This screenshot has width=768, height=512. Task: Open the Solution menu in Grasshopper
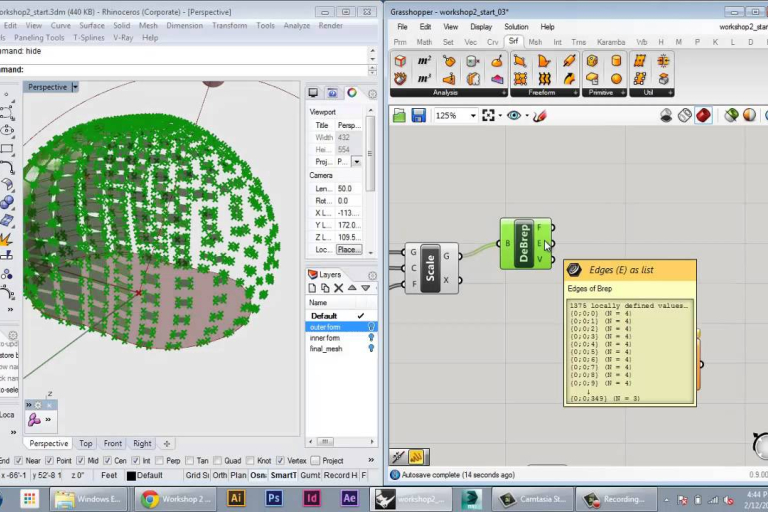pyautogui.click(x=516, y=27)
